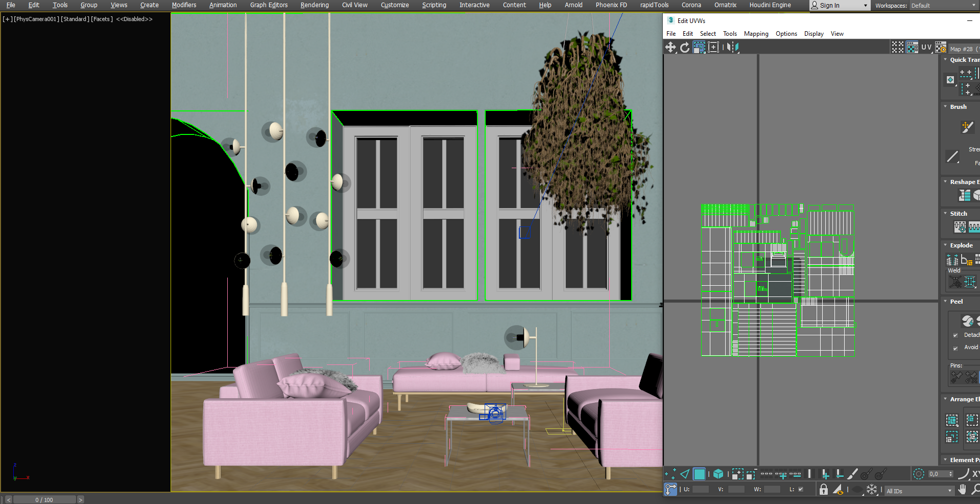
Task: Click the Mirror Horizontal tool icon
Action: pos(733,48)
